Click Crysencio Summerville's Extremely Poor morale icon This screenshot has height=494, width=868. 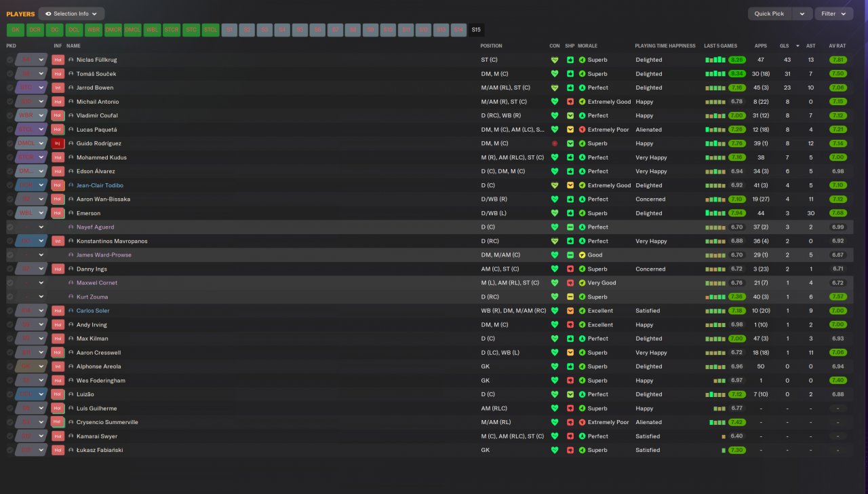coord(582,422)
